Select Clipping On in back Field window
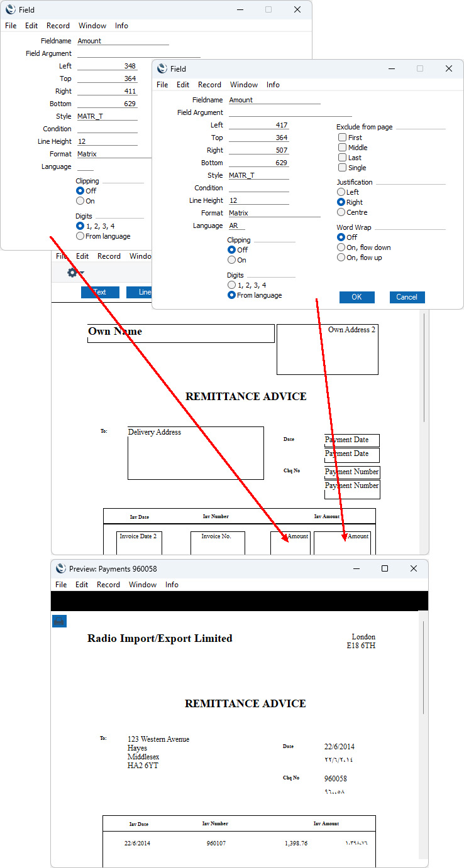 point(80,201)
